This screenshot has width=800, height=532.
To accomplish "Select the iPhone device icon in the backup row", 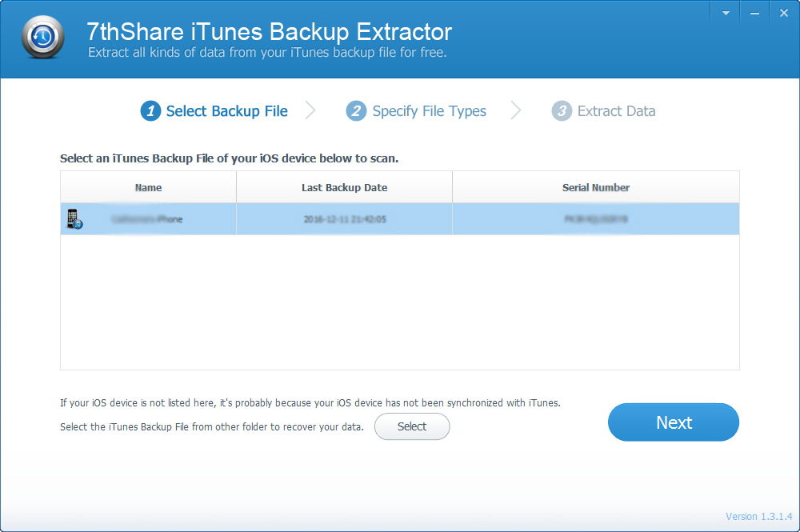I will pos(74,219).
